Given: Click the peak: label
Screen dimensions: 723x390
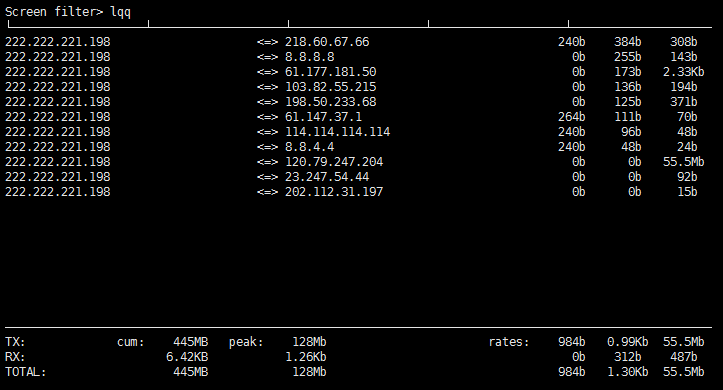Looking at the screenshot, I should 246,342.
